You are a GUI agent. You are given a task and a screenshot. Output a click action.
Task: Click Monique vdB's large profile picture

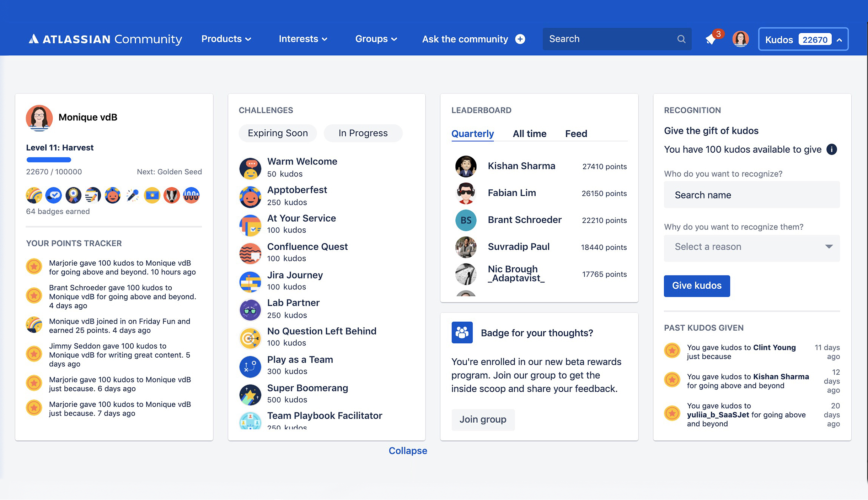39,118
